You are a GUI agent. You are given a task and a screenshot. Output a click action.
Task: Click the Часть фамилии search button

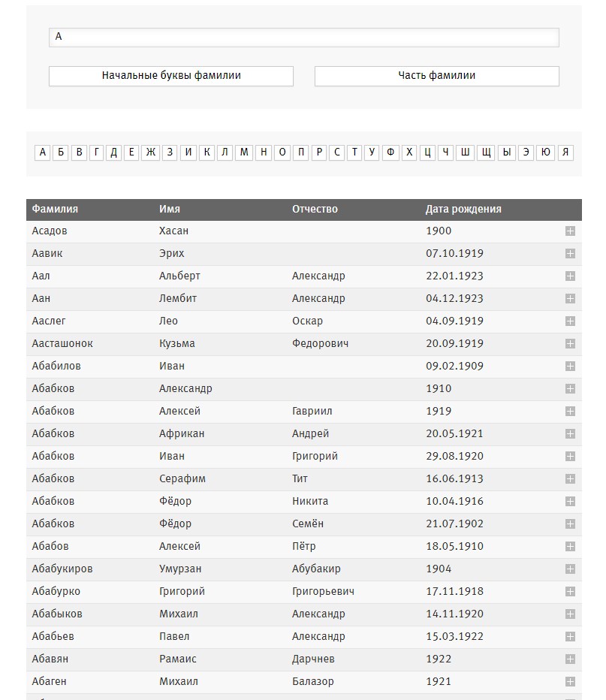(x=437, y=76)
